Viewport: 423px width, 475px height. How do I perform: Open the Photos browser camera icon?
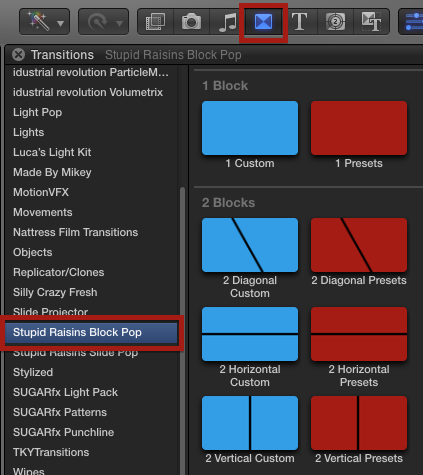[191, 22]
